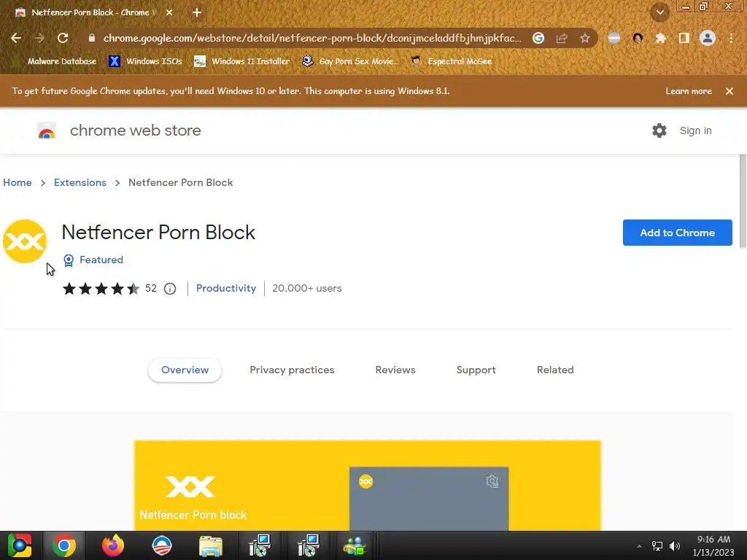
Task: Click the page vertical scrollbar
Action: tap(743, 201)
